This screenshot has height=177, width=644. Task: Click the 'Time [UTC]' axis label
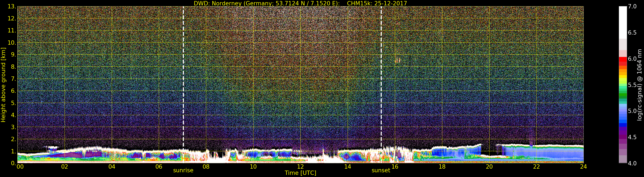[300, 173]
